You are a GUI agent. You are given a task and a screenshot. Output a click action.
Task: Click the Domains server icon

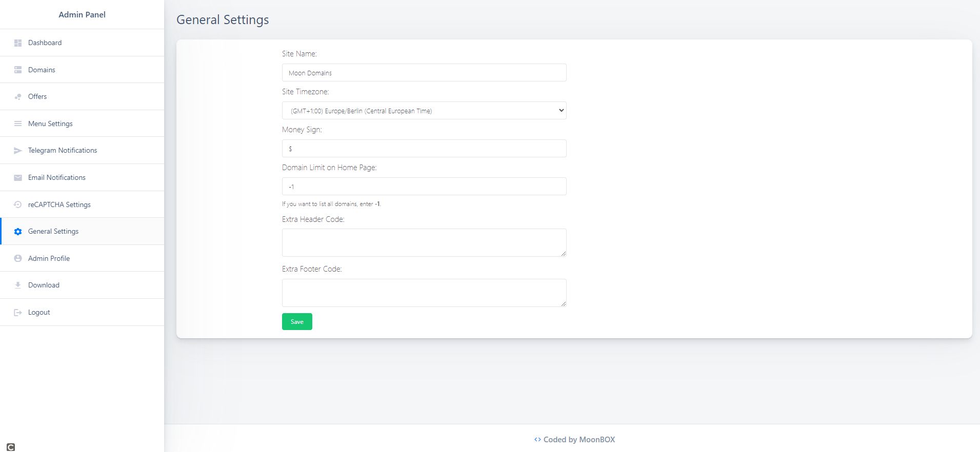(18, 70)
